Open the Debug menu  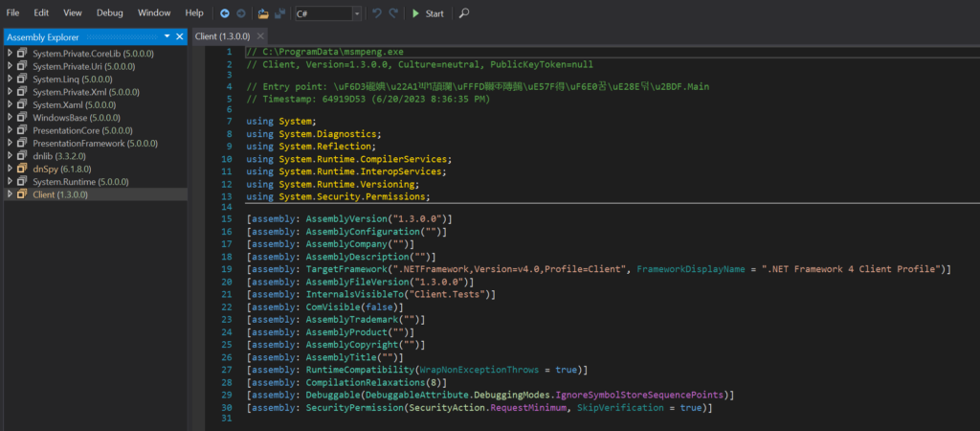point(110,12)
